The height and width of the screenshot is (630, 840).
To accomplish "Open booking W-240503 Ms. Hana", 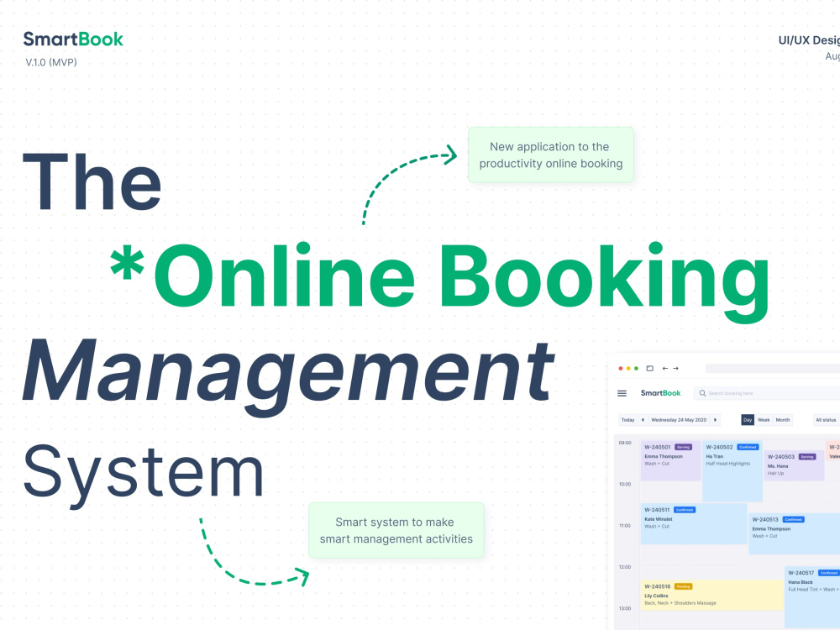I will (794, 465).
